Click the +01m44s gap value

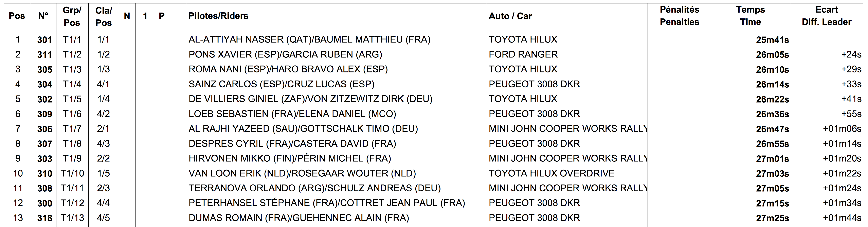842,218
